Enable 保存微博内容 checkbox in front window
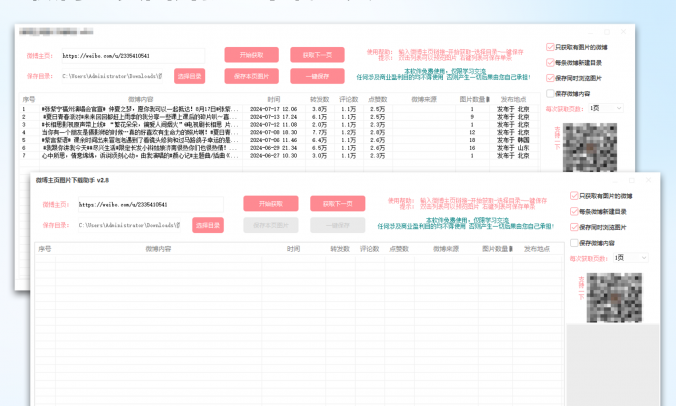This screenshot has height=406, width=676. tap(574, 242)
